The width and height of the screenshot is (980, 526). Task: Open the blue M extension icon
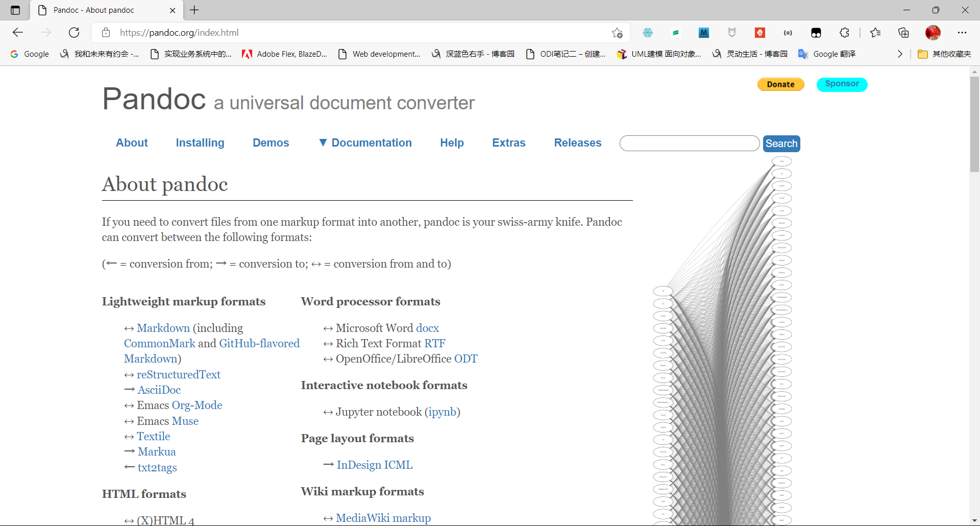(x=704, y=33)
